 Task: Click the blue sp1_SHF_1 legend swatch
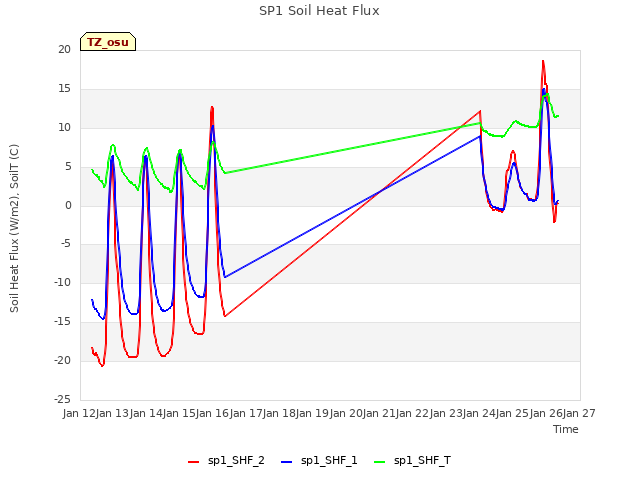287,462
